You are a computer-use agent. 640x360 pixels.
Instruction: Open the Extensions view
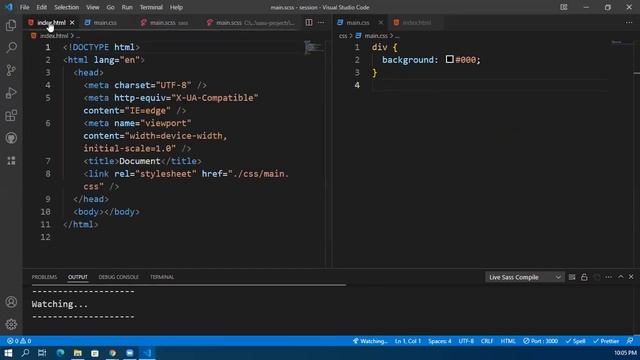click(x=11, y=116)
